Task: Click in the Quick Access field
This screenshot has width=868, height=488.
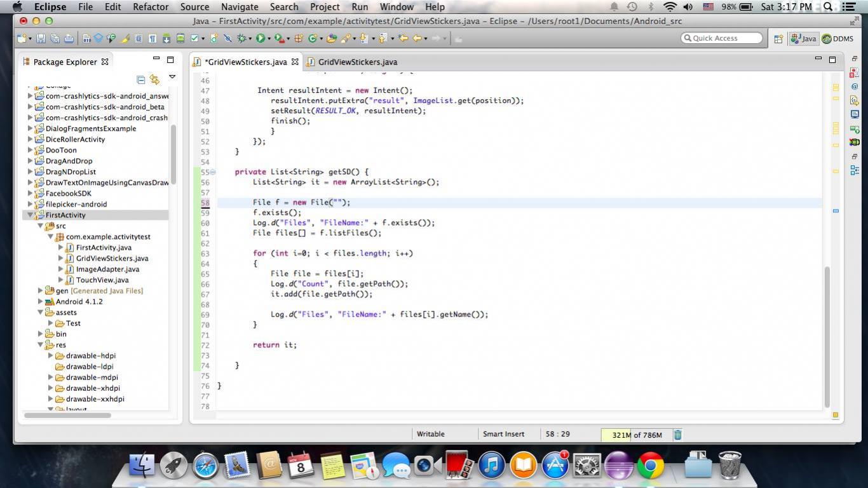Action: click(721, 38)
